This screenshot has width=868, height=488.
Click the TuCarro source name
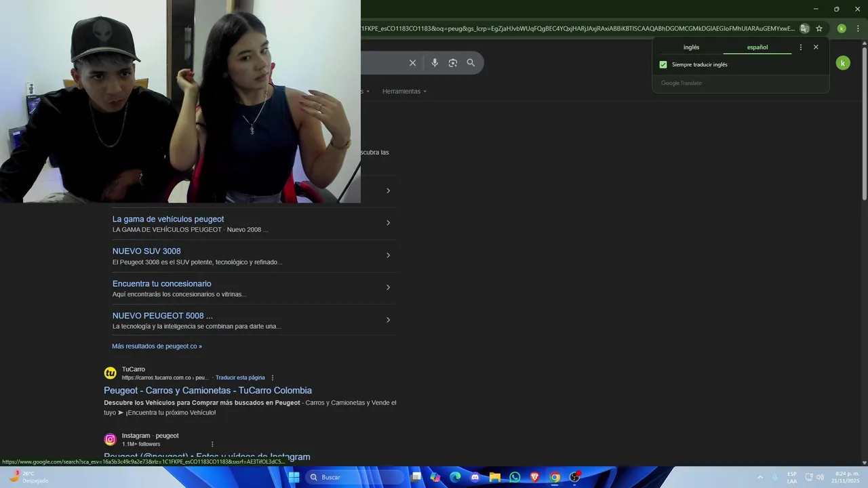tap(134, 369)
